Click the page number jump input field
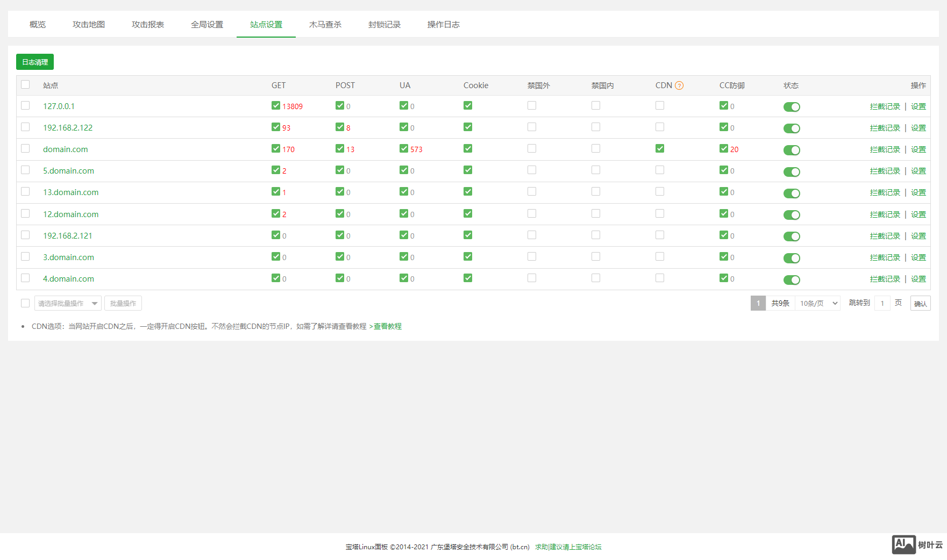The image size is (947, 560). (882, 304)
